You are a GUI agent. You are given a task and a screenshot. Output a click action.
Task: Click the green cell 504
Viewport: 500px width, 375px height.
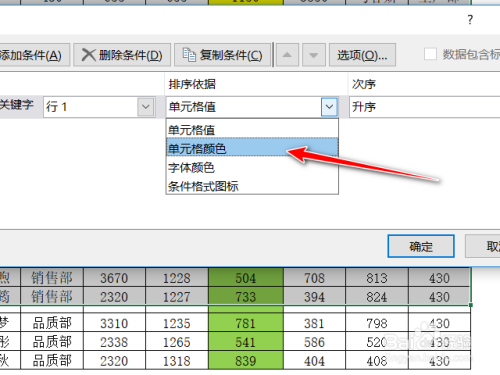(x=246, y=277)
